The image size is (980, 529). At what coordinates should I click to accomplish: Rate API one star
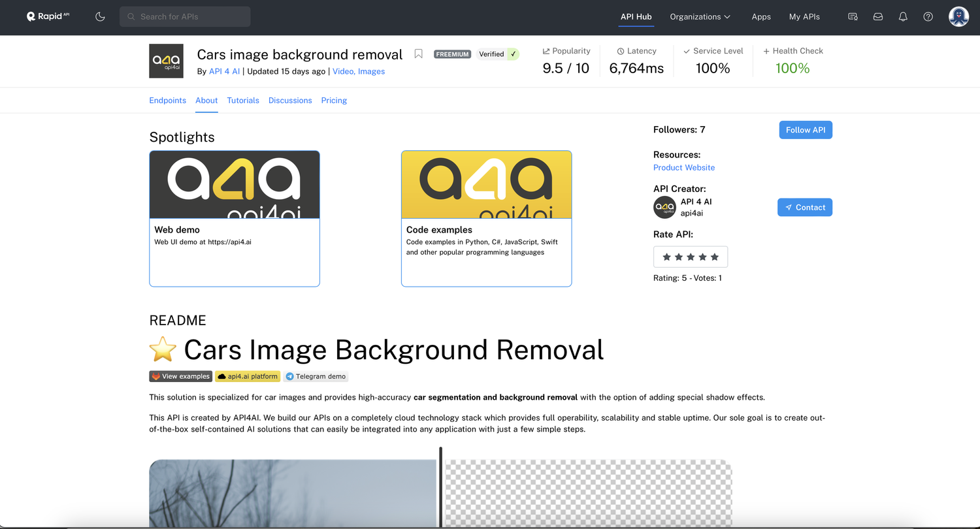coord(667,257)
